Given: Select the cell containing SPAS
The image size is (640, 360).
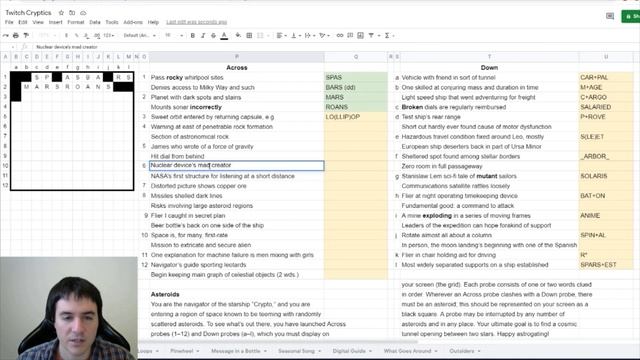Looking at the screenshot, I should [x=356, y=77].
